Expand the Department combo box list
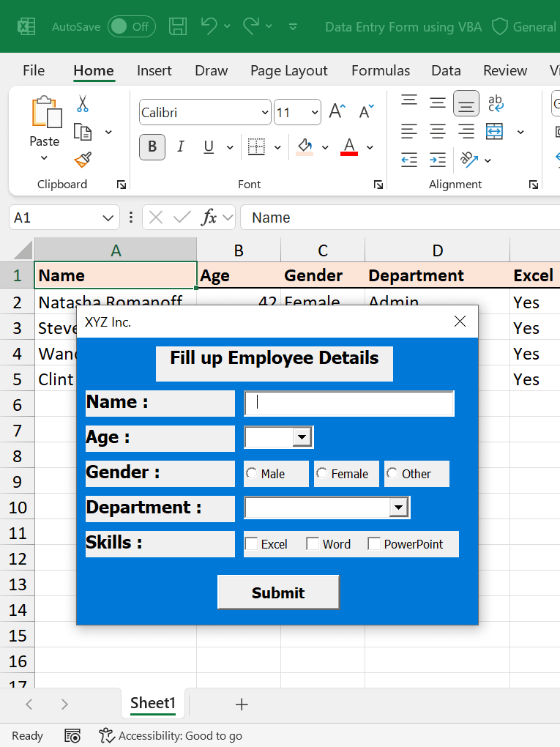Viewport: 560px width, 747px height. tap(398, 508)
